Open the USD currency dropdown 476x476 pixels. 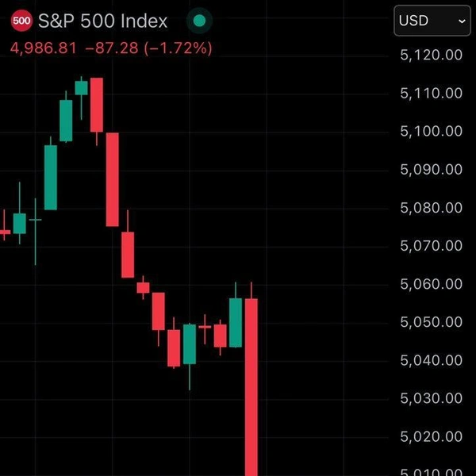(x=431, y=21)
